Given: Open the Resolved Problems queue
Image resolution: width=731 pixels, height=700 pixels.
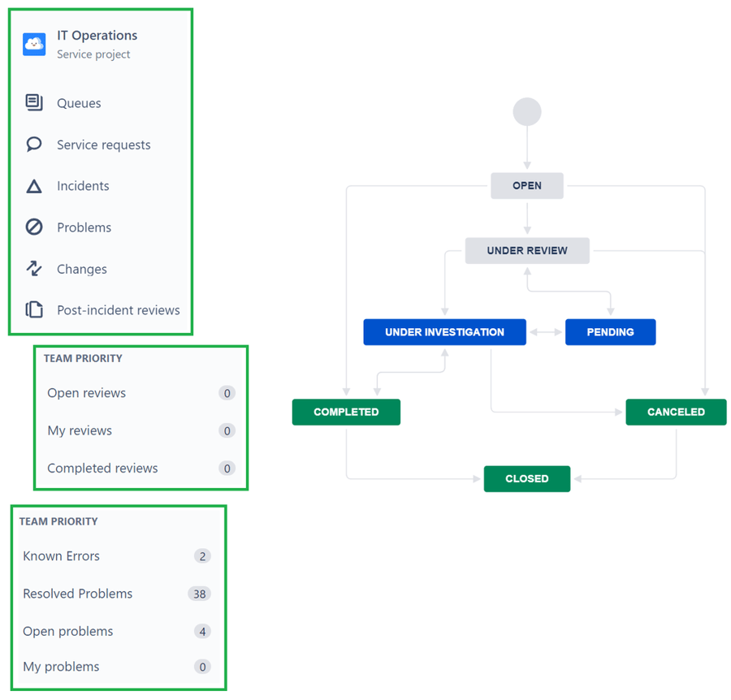Looking at the screenshot, I should click(77, 594).
